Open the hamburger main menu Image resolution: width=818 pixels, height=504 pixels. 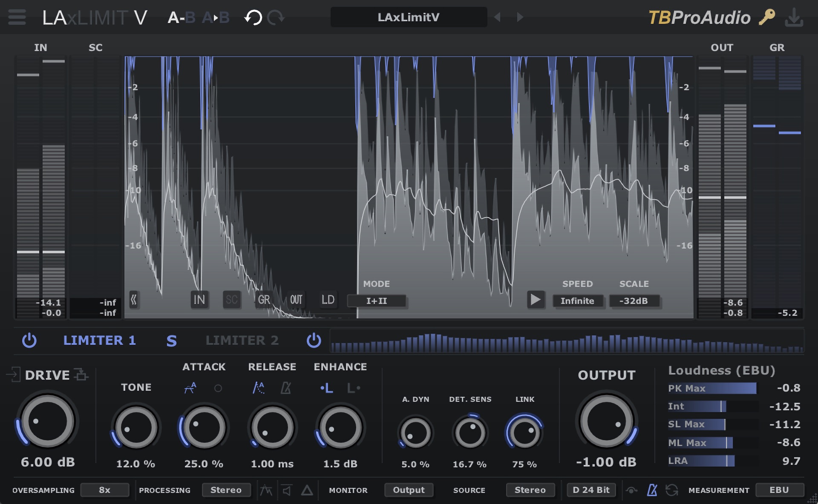[x=17, y=17]
